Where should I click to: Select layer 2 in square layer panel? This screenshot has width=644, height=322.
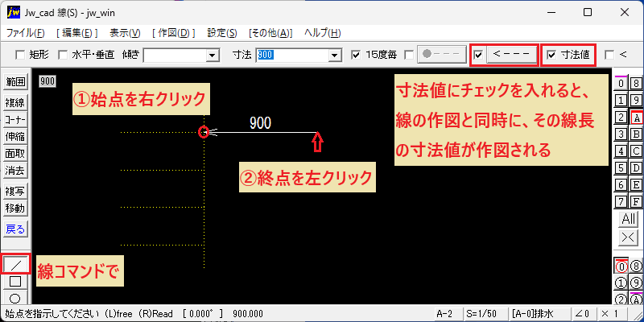621,118
